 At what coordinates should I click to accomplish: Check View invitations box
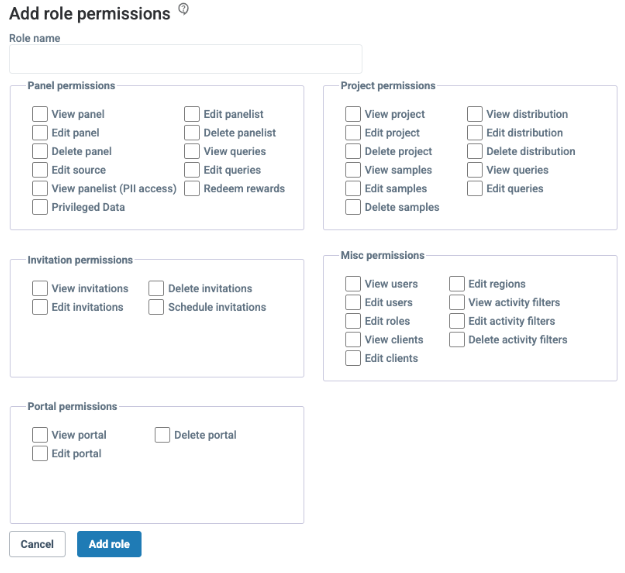(x=40, y=288)
